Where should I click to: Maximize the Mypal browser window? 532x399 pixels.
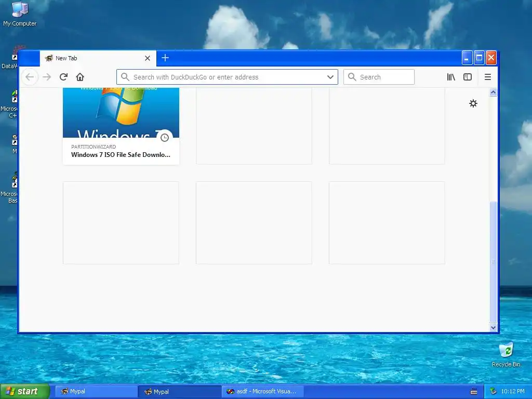(479, 58)
